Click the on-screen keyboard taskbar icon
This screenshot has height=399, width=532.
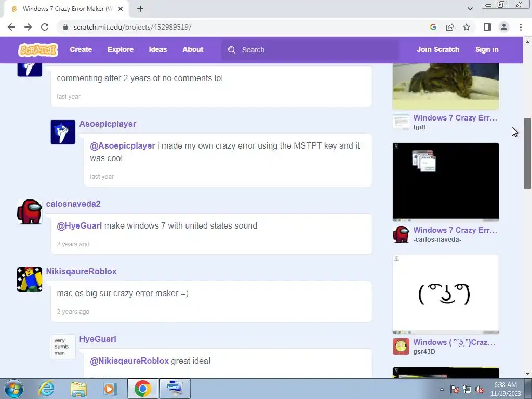pyautogui.click(x=175, y=389)
